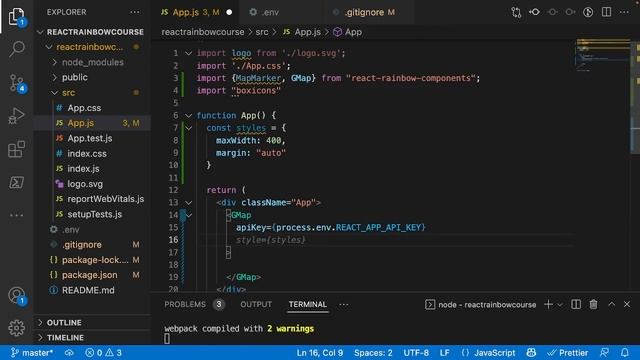640x360 pixels.
Task: Show additional activity bar views ellipsis
Action: tap(16, 215)
